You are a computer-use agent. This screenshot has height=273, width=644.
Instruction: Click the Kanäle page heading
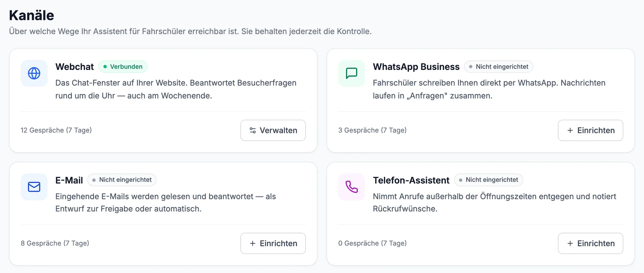coord(32,15)
